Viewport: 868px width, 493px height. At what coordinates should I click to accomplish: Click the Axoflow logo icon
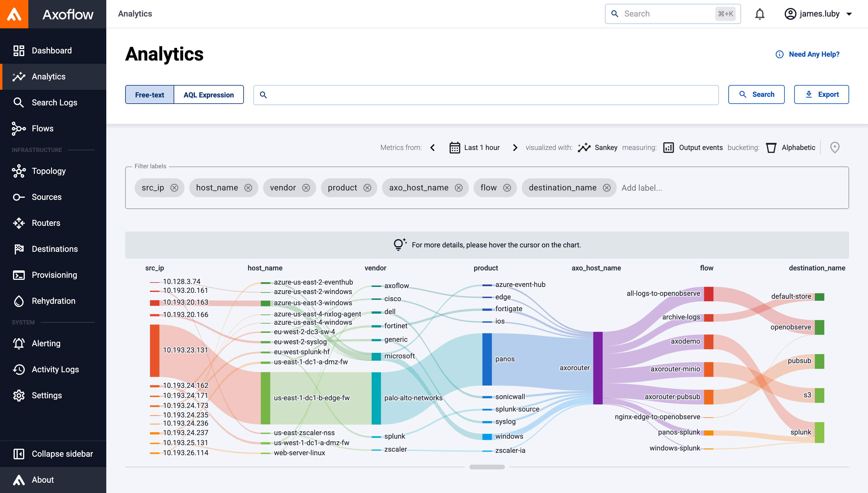14,14
